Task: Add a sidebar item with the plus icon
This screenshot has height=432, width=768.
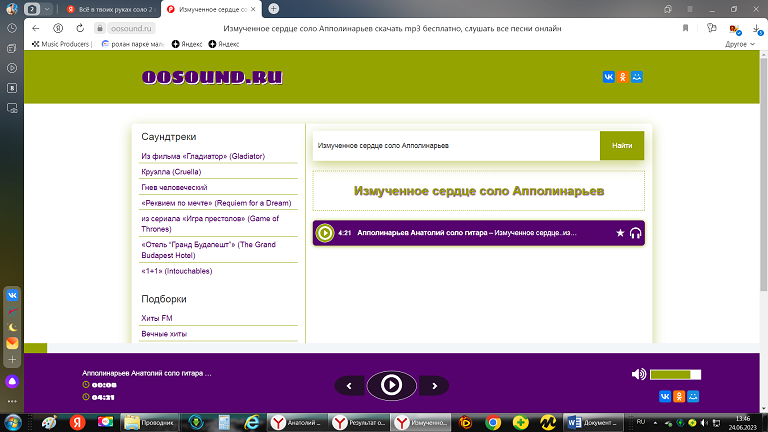Action: (x=12, y=360)
